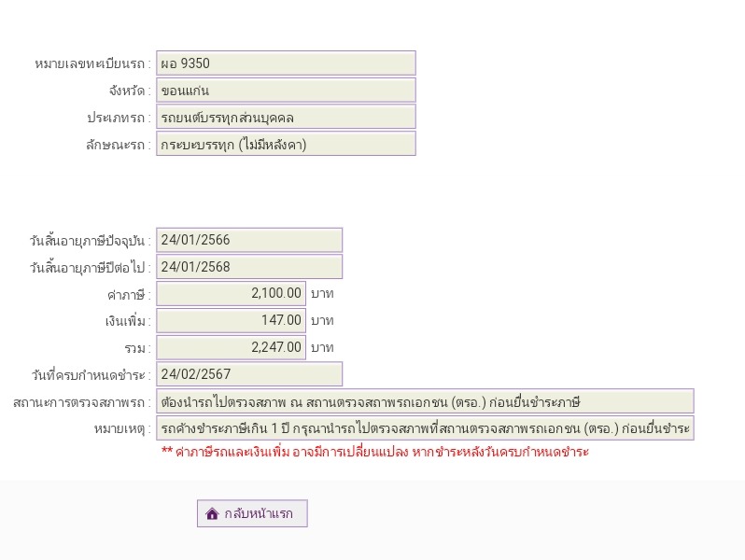Click the รวม field showing 2,247.00
The width and height of the screenshot is (745, 560).
pyautogui.click(x=231, y=347)
